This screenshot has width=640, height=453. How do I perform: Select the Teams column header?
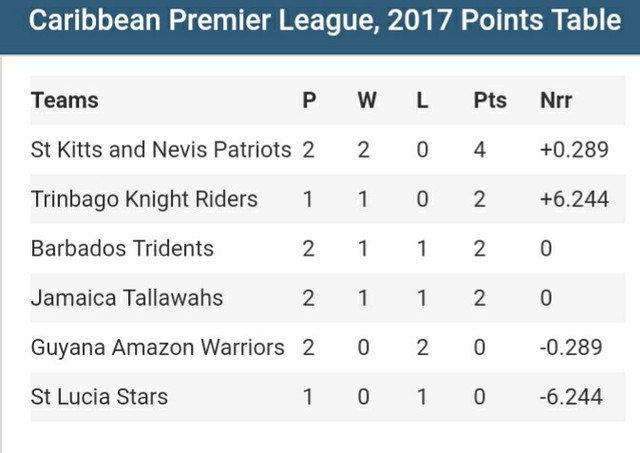tap(64, 100)
